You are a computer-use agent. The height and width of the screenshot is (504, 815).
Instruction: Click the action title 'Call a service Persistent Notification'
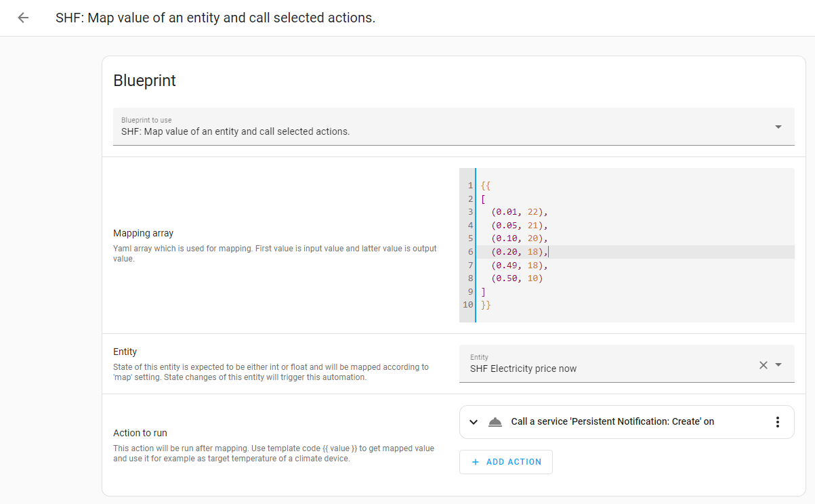pyautogui.click(x=612, y=421)
